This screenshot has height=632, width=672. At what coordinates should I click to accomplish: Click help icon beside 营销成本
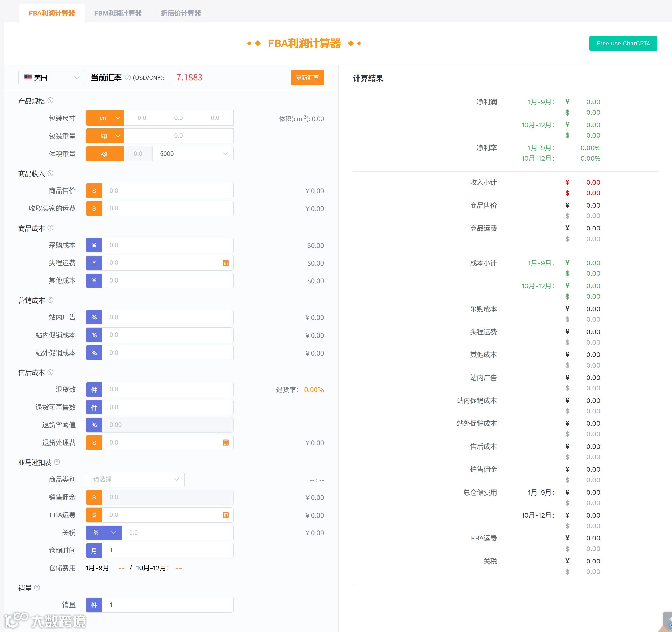[50, 300]
